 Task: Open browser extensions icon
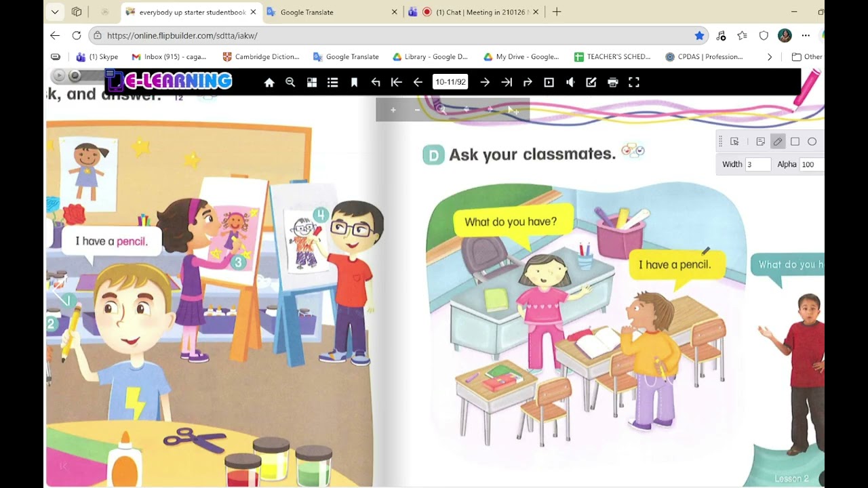(x=721, y=35)
